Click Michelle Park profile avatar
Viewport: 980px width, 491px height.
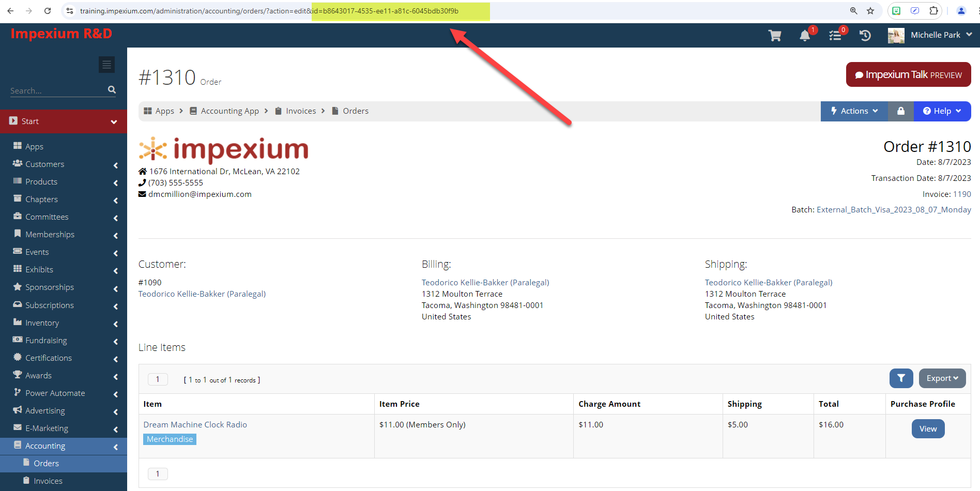(896, 35)
